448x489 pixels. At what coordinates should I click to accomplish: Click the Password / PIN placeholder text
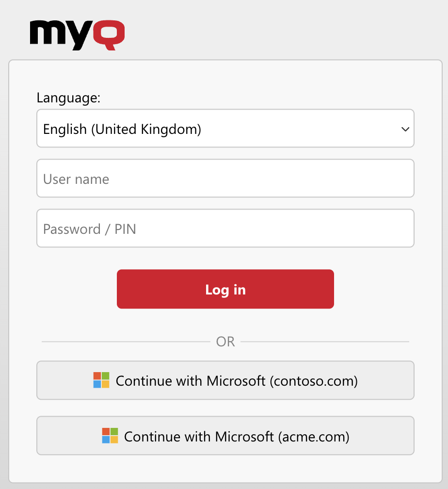(89, 228)
